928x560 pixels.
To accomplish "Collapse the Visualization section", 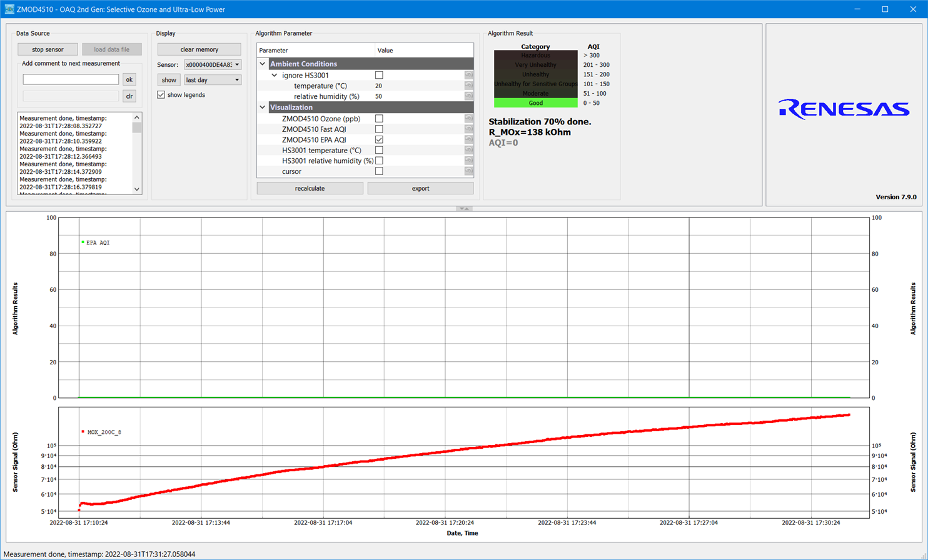I will coord(263,107).
